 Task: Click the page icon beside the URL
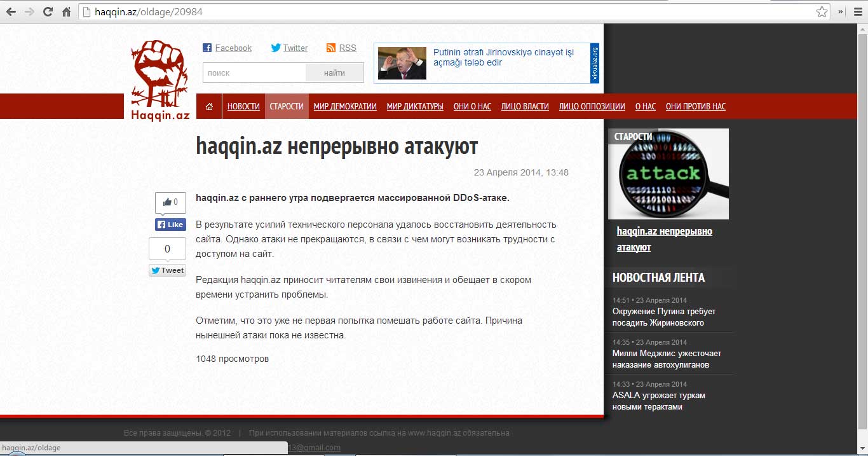click(87, 12)
